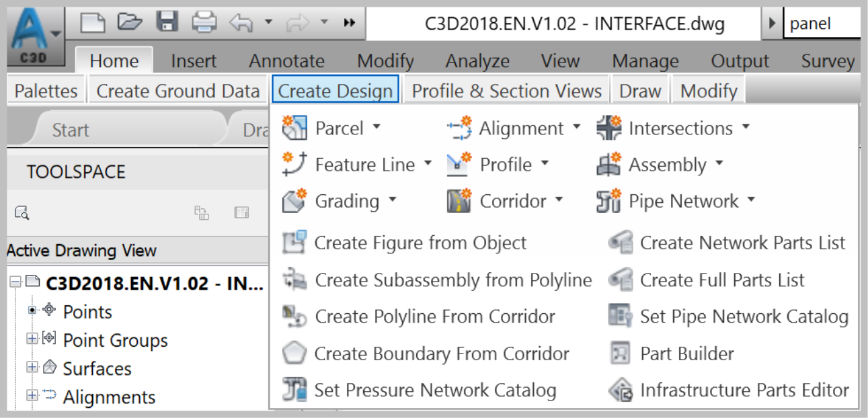The image size is (868, 418).
Task: Click the Parcel tool icon
Action: tap(294, 128)
